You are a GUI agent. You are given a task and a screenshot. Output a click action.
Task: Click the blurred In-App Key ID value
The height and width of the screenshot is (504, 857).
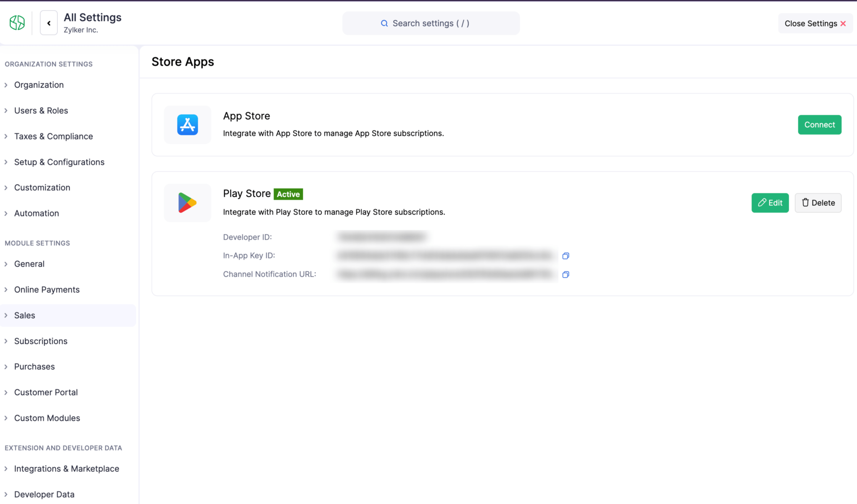pyautogui.click(x=445, y=255)
